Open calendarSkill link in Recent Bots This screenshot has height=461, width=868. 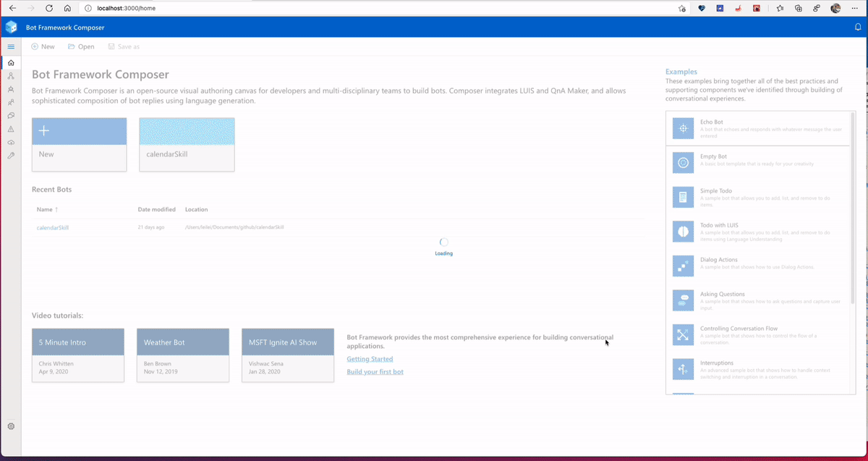[53, 227]
